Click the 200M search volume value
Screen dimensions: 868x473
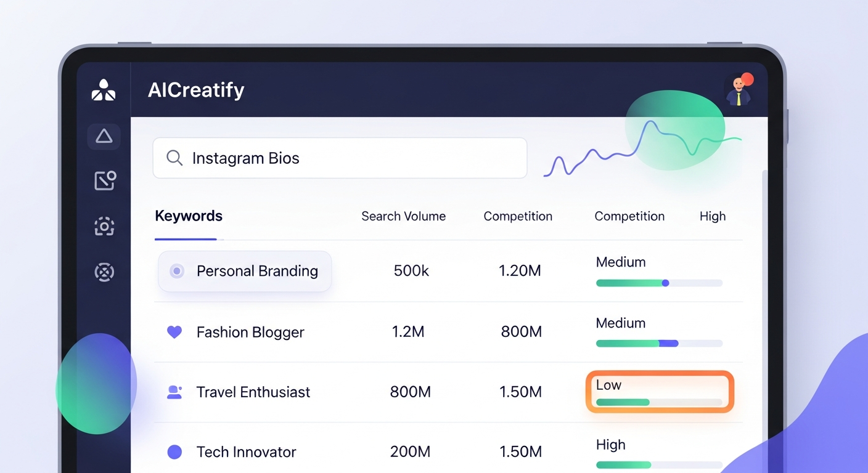(410, 452)
